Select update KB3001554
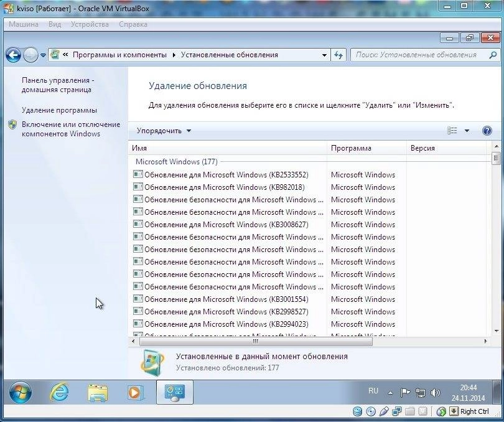The height and width of the screenshot is (422, 504). pos(226,299)
